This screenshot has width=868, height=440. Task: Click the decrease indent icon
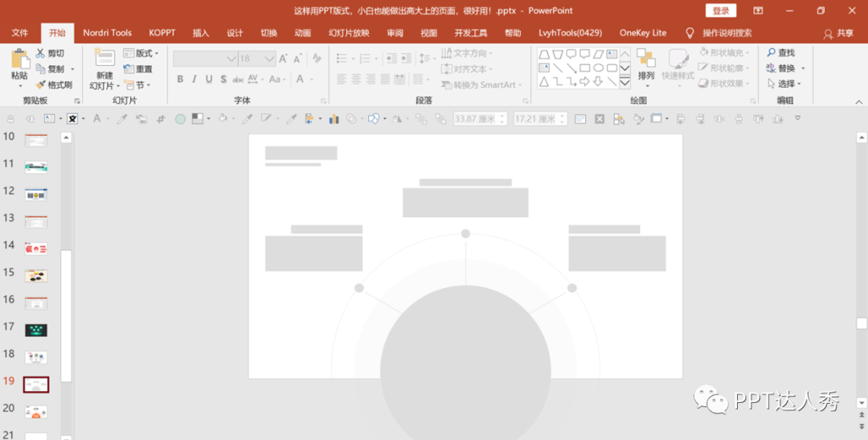391,58
